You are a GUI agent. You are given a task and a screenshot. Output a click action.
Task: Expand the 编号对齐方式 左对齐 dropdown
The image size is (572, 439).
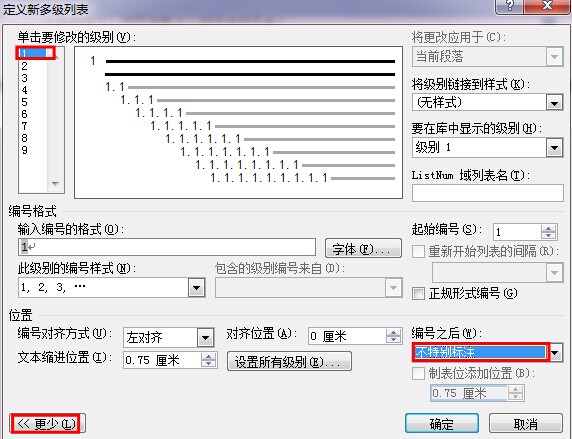[x=205, y=338]
